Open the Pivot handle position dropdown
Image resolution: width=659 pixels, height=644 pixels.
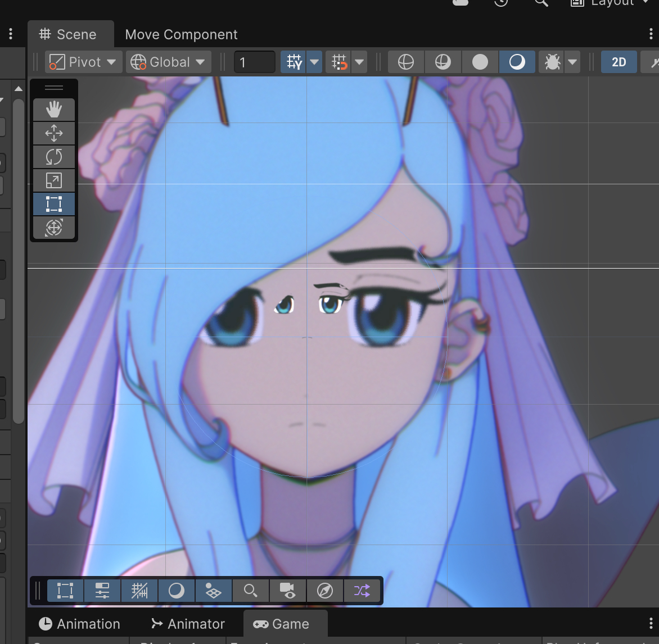tap(83, 62)
